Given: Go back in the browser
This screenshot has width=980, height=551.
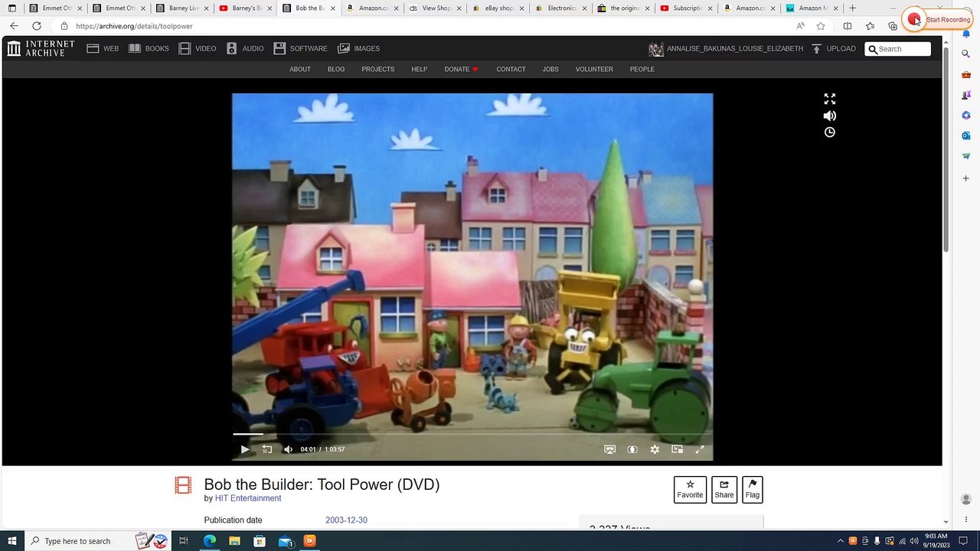Looking at the screenshot, I should pos(14,26).
